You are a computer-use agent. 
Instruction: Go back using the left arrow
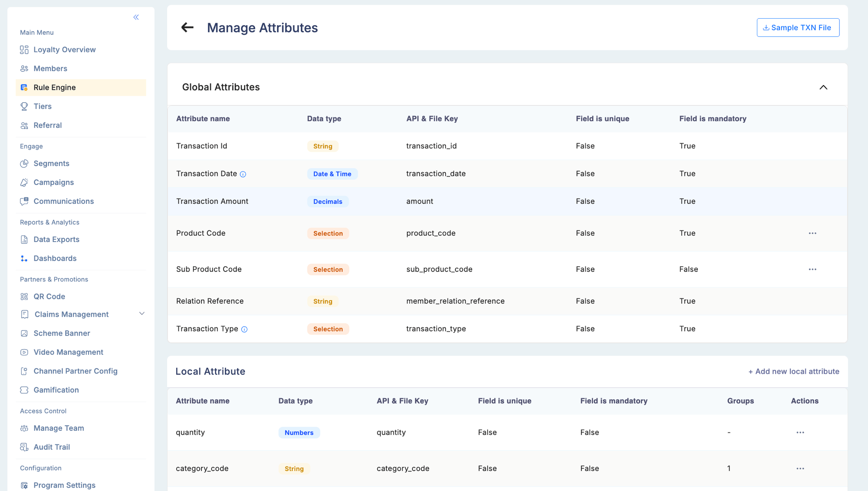[x=187, y=28]
